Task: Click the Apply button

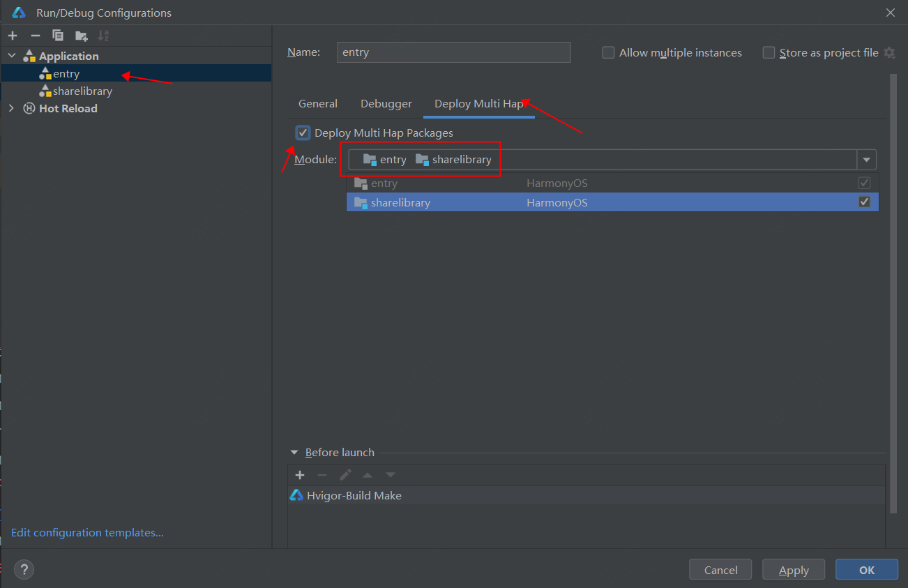Action: pos(794,570)
